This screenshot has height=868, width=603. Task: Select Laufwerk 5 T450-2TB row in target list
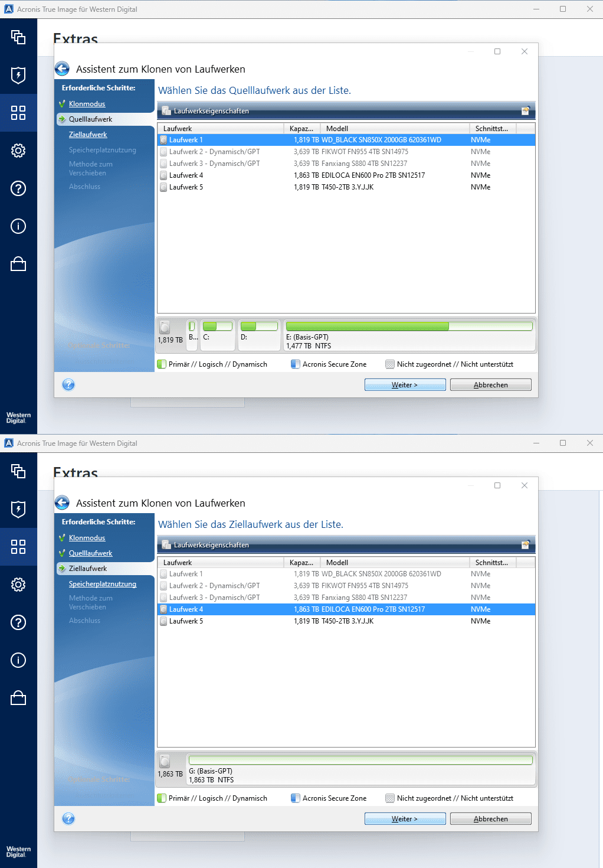[x=346, y=621]
